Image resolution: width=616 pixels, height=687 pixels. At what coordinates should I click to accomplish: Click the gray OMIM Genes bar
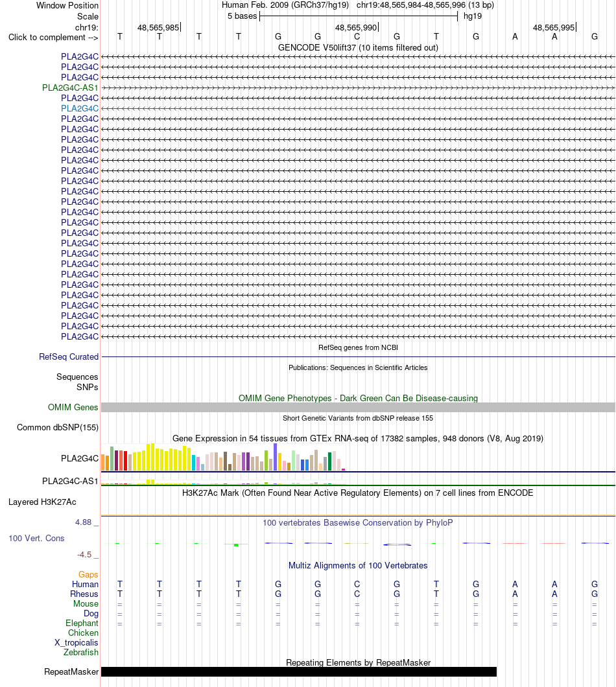(x=358, y=407)
